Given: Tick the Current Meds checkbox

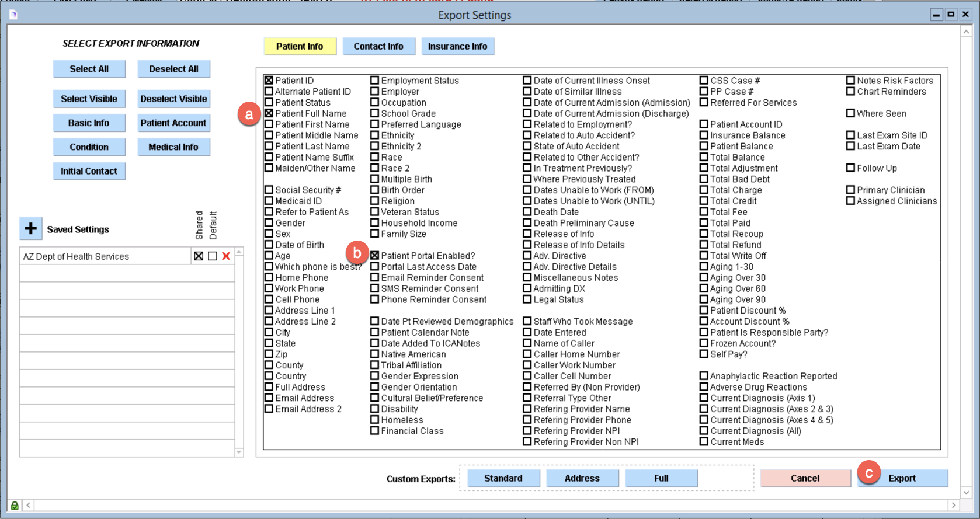Looking at the screenshot, I should click(704, 442).
